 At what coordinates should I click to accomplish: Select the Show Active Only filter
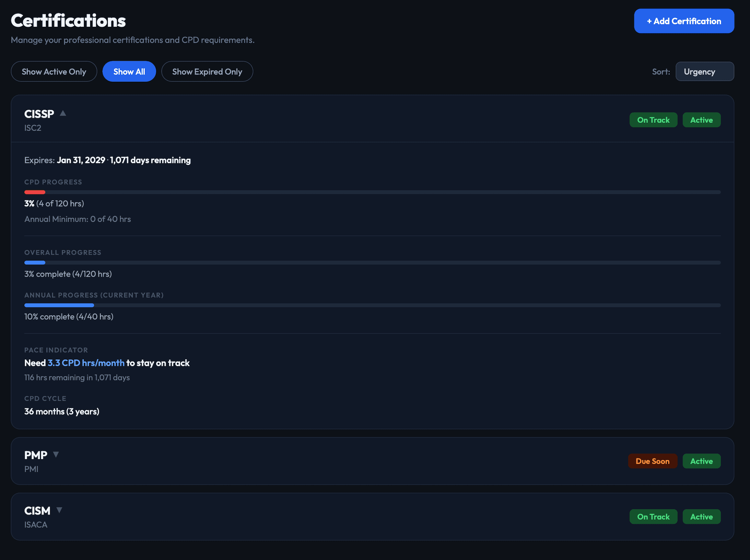coord(54,71)
